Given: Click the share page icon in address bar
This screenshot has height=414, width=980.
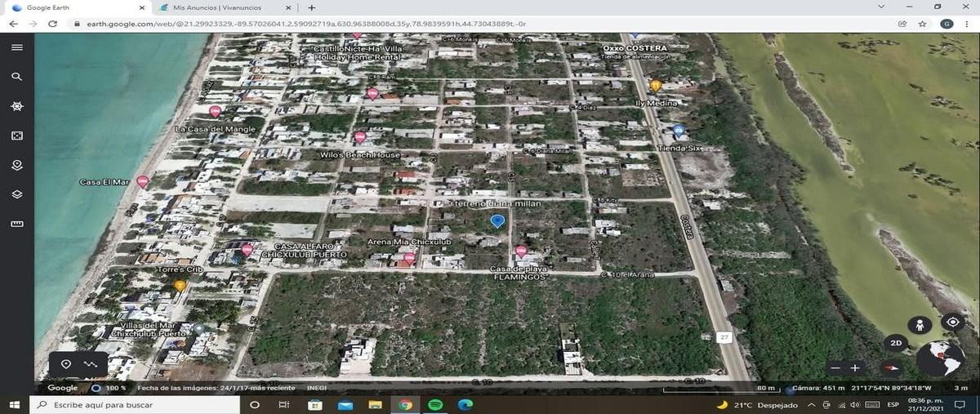Looking at the screenshot, I should [x=903, y=24].
